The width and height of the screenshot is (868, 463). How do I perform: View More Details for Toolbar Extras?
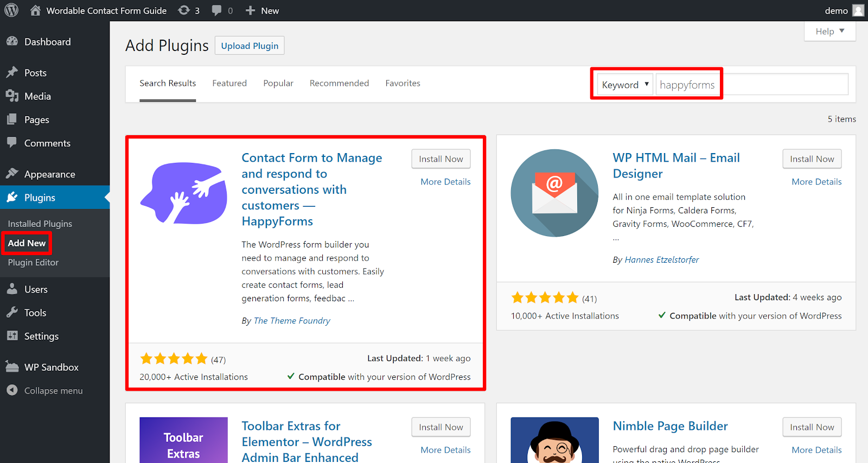(x=445, y=450)
